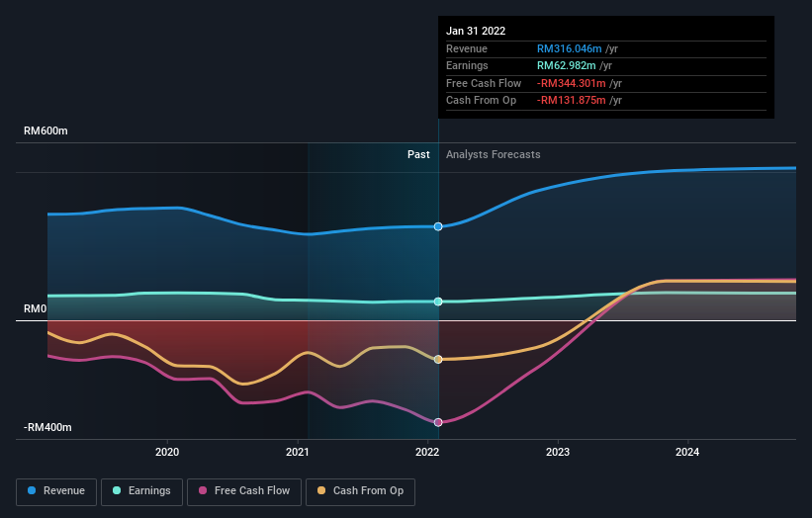The image size is (812, 518).
Task: Click the Cash From Op label in tooltip
Action: (x=481, y=101)
